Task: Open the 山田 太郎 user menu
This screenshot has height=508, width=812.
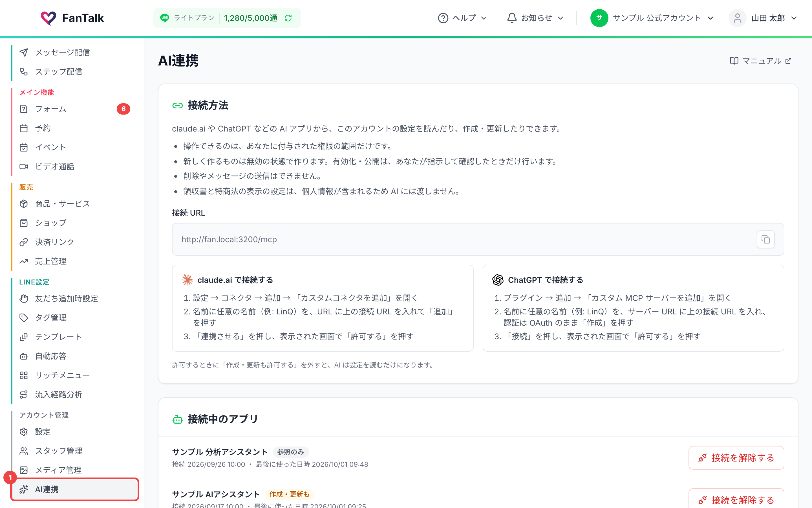Action: click(763, 18)
